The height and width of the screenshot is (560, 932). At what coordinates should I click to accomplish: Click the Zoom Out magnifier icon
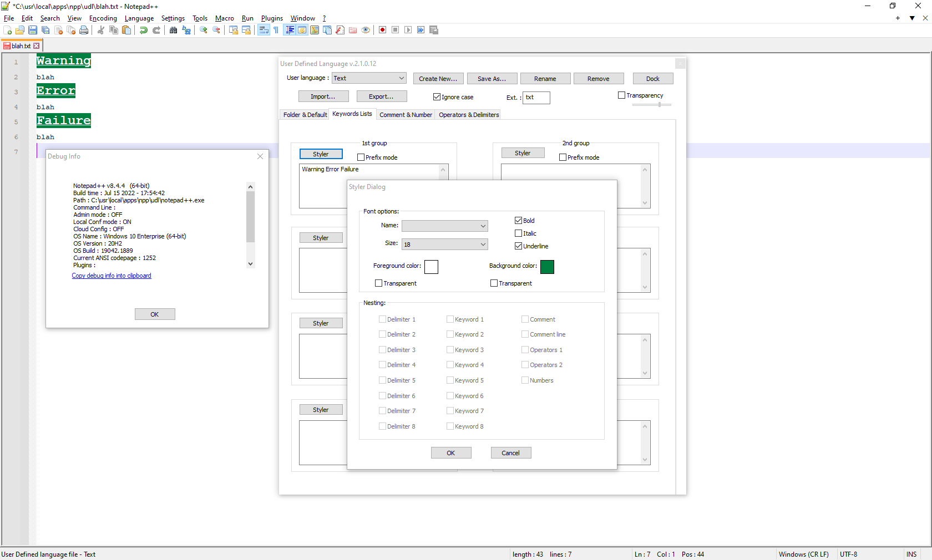(x=216, y=30)
